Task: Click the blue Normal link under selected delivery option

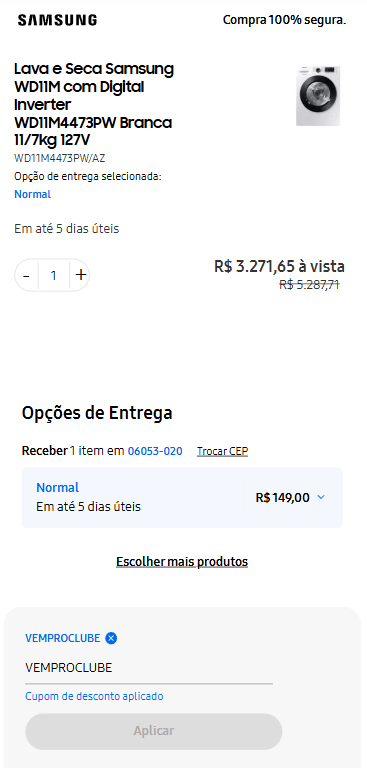Action: tap(32, 194)
